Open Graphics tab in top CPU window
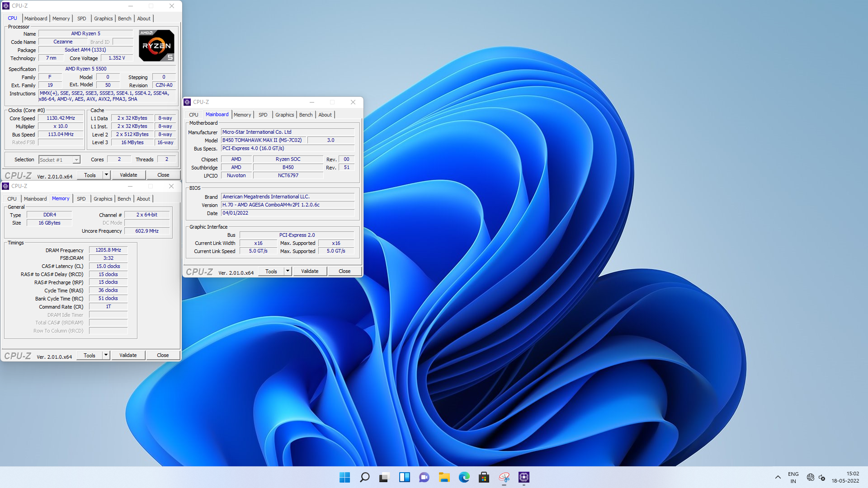868x488 pixels. coord(104,19)
